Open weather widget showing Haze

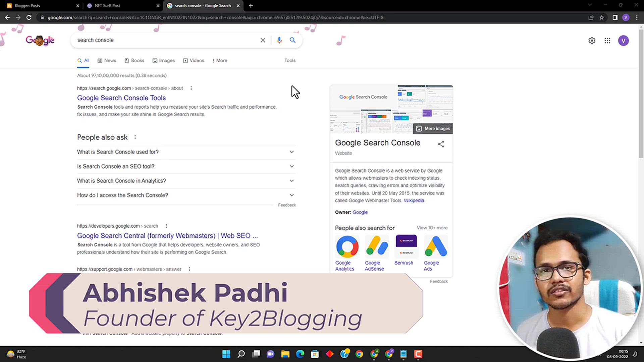[x=17, y=354]
